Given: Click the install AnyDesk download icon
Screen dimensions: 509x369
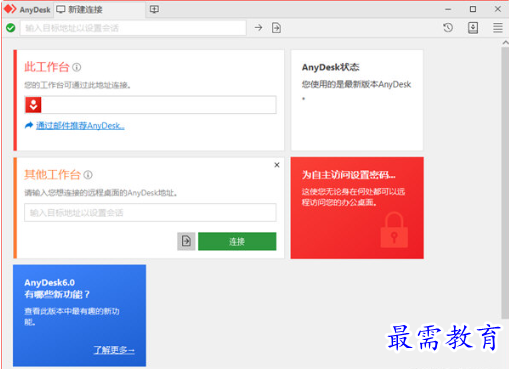Looking at the screenshot, I should (473, 28).
